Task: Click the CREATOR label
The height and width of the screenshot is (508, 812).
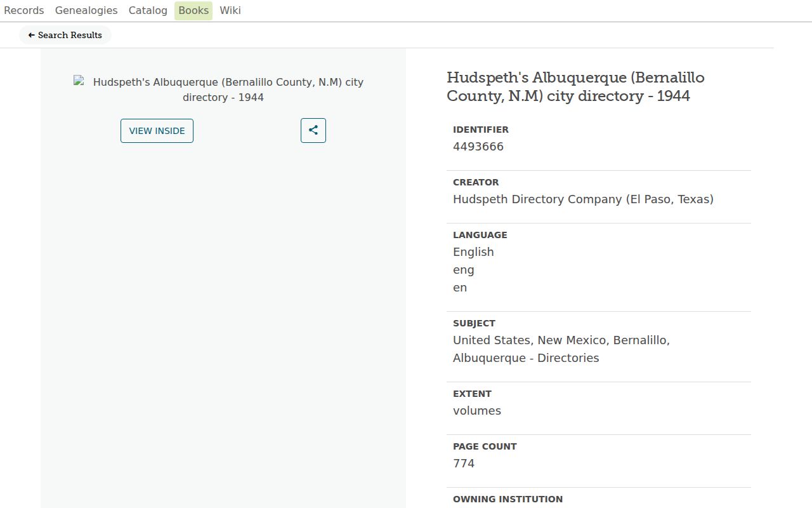Action: tap(476, 182)
